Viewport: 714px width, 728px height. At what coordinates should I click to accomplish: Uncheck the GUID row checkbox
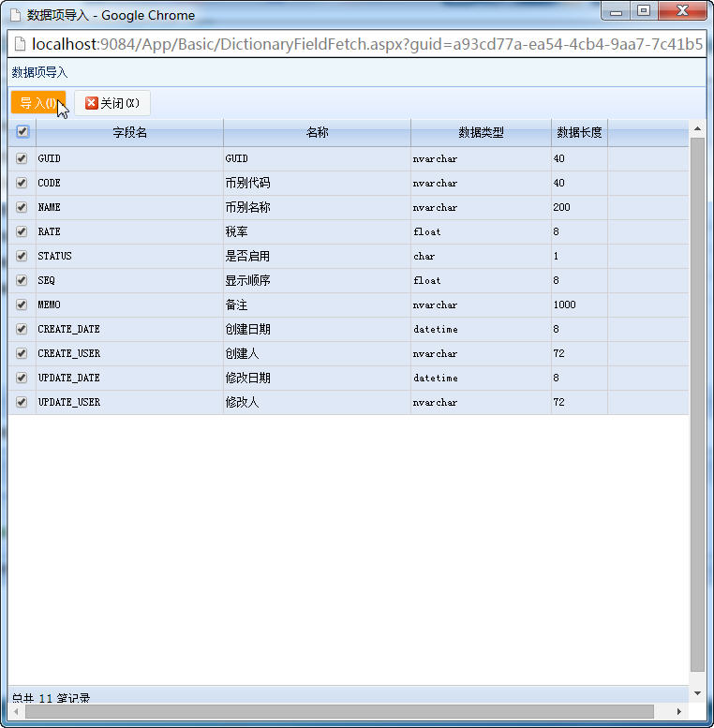tap(22, 158)
